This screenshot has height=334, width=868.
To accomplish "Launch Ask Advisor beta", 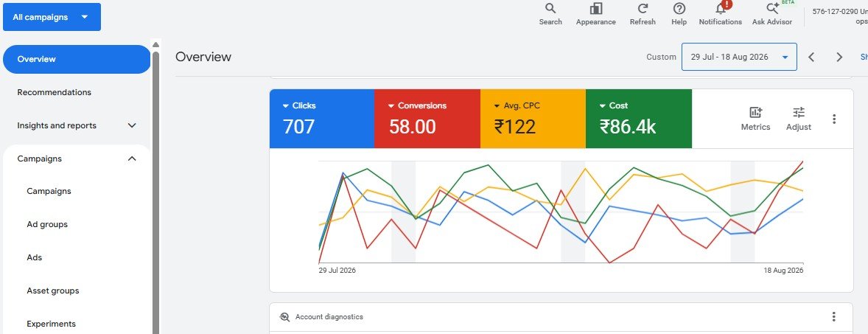I will 772,15.
